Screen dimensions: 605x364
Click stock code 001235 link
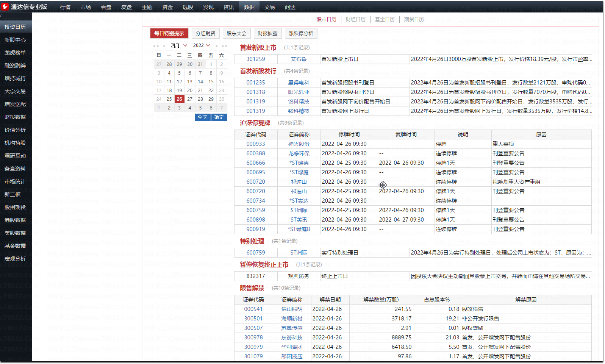[x=256, y=83]
